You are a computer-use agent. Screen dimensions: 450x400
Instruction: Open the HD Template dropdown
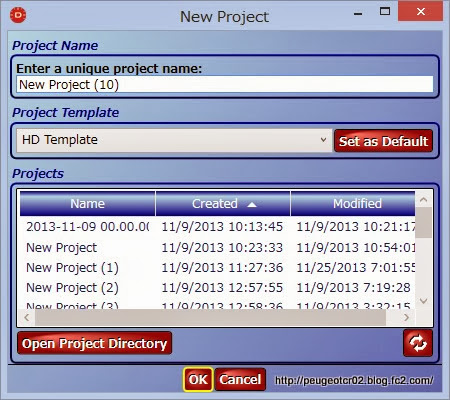coord(174,140)
